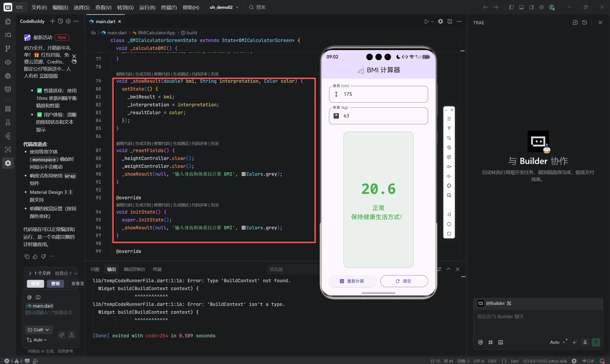Open the Craft mode dropdown
610x364 pixels.
click(x=39, y=330)
